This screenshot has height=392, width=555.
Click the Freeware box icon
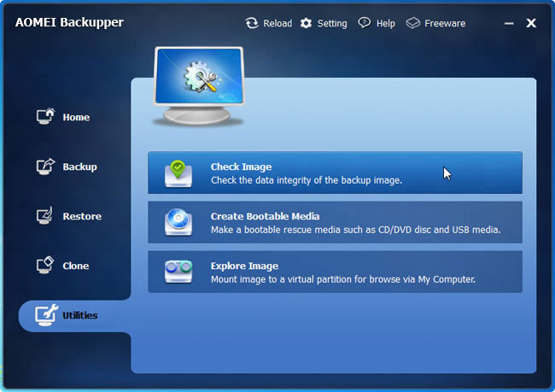pos(412,23)
